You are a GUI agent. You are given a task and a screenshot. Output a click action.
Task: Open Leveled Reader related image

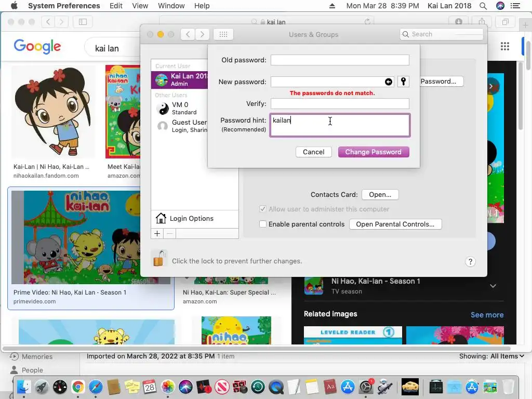pos(353,335)
